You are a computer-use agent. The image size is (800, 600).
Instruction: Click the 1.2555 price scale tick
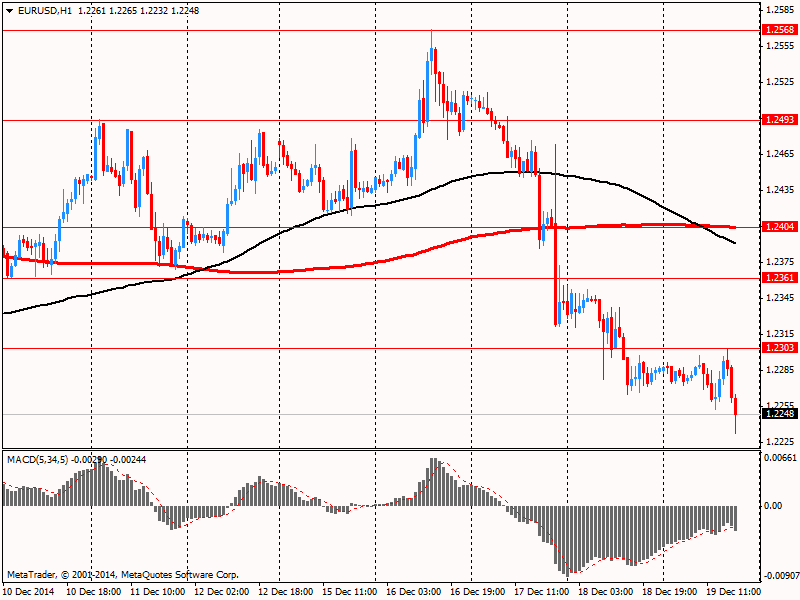[780, 45]
